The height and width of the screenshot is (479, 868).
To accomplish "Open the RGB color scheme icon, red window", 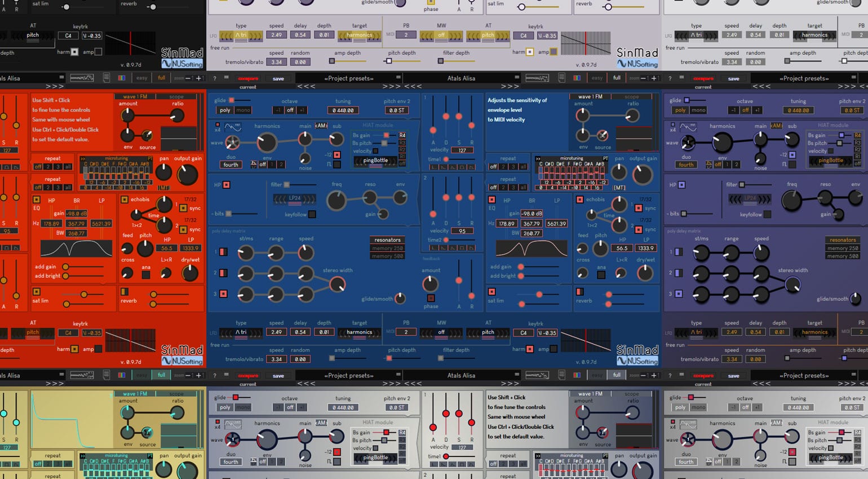I will click(x=121, y=78).
